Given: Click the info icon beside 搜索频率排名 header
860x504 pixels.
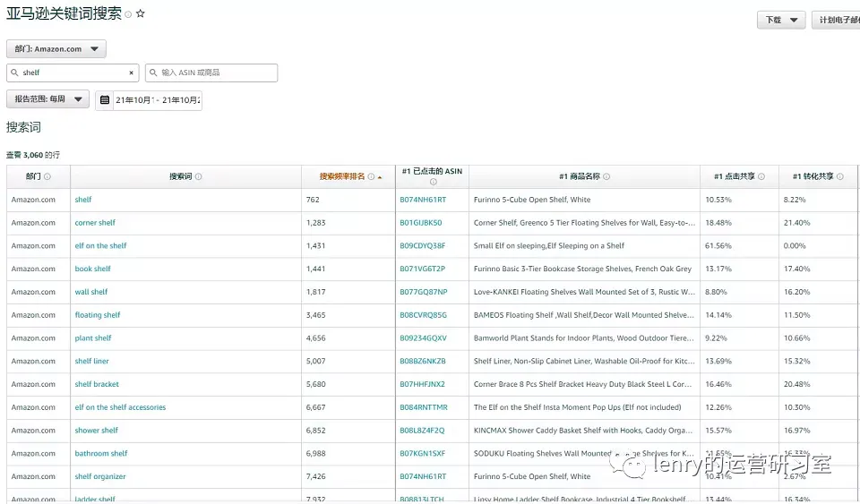Looking at the screenshot, I should (x=371, y=176).
